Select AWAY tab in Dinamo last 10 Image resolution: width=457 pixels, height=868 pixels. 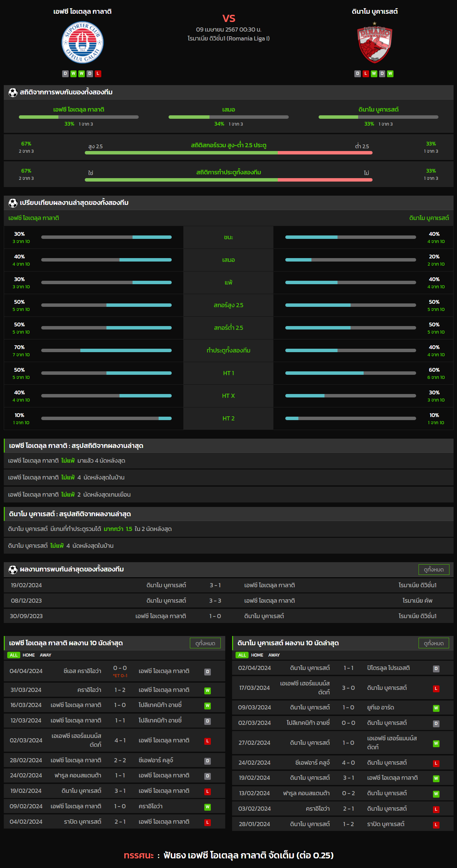(x=274, y=655)
